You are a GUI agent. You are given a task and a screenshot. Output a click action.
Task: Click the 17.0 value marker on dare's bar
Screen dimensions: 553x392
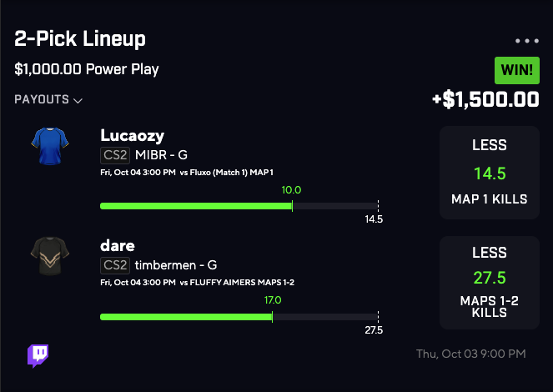272,301
